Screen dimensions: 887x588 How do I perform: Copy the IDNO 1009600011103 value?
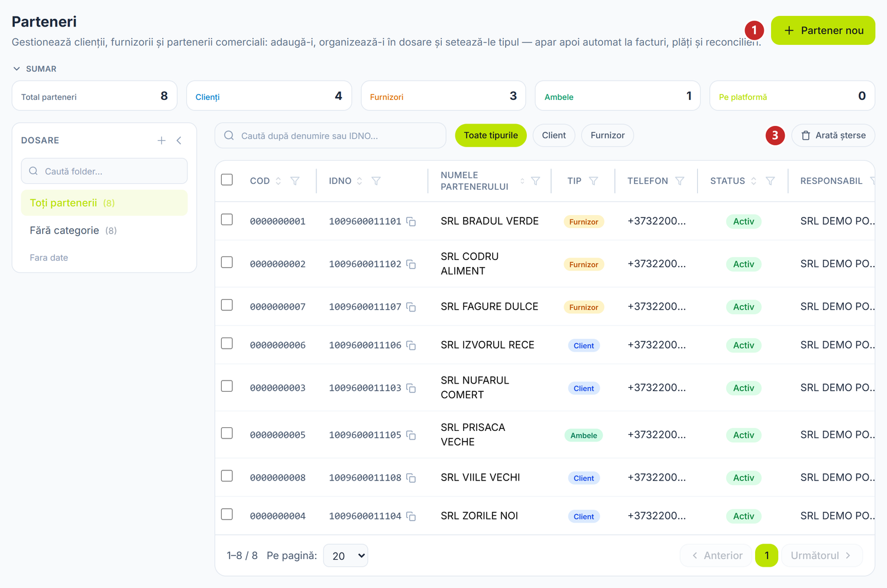point(411,388)
